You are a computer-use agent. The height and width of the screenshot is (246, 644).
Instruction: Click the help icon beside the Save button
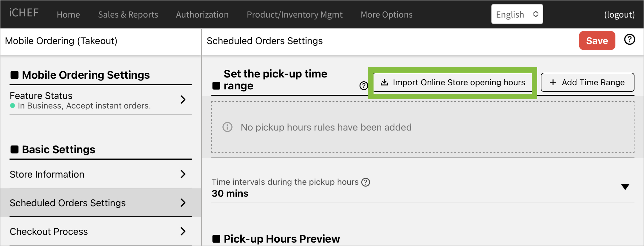point(629,40)
